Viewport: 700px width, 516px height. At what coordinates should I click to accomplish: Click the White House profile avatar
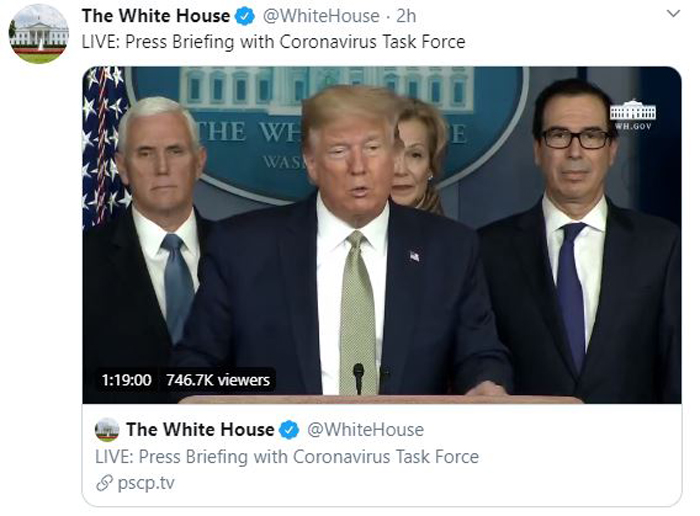39,34
